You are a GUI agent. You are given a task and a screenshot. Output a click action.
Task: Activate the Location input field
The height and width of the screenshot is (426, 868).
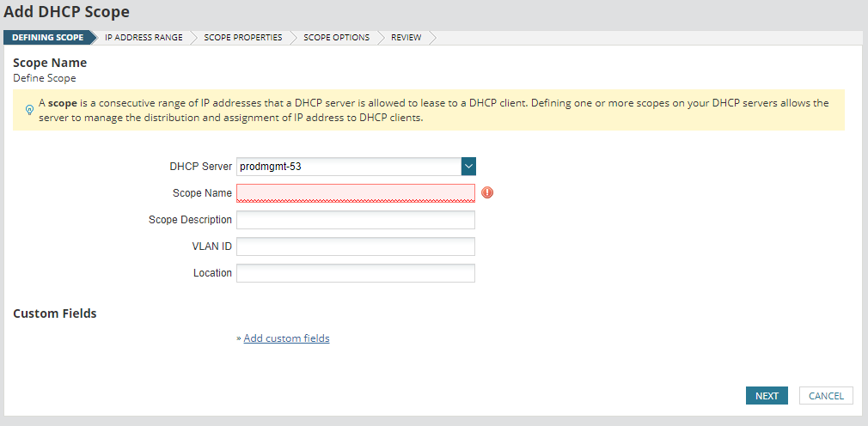tap(355, 273)
